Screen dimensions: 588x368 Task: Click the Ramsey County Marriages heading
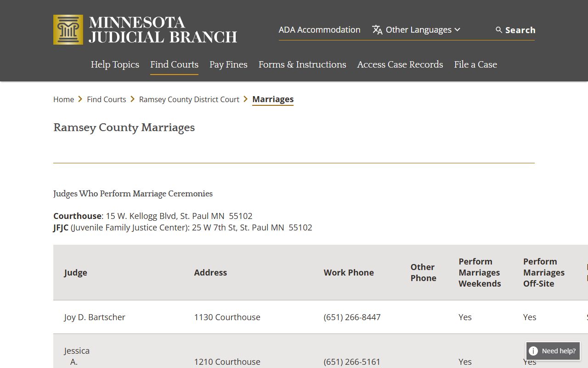tap(124, 127)
